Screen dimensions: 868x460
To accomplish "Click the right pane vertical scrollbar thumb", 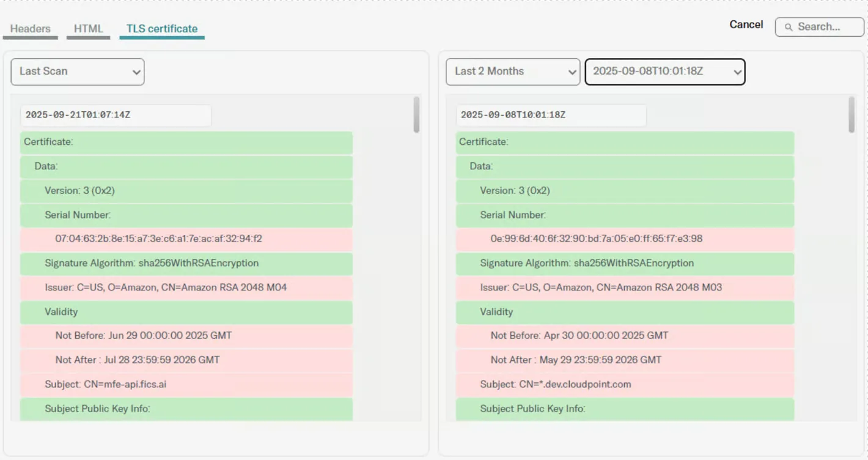I will click(851, 114).
